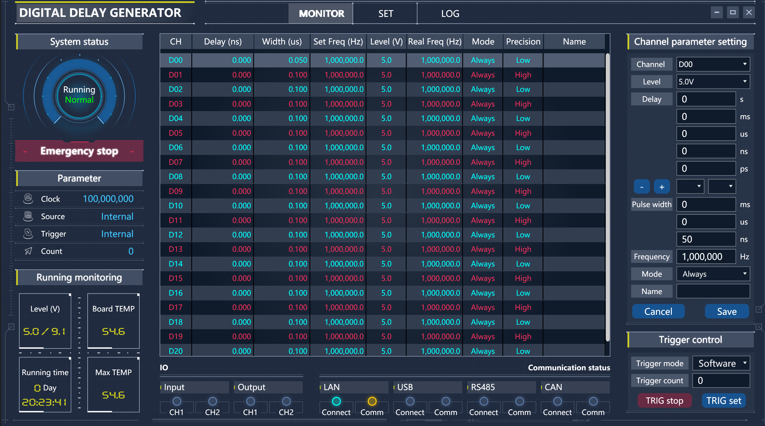The height and width of the screenshot is (426, 765).
Task: Open the Channel dropdown showing D00
Action: (712, 64)
